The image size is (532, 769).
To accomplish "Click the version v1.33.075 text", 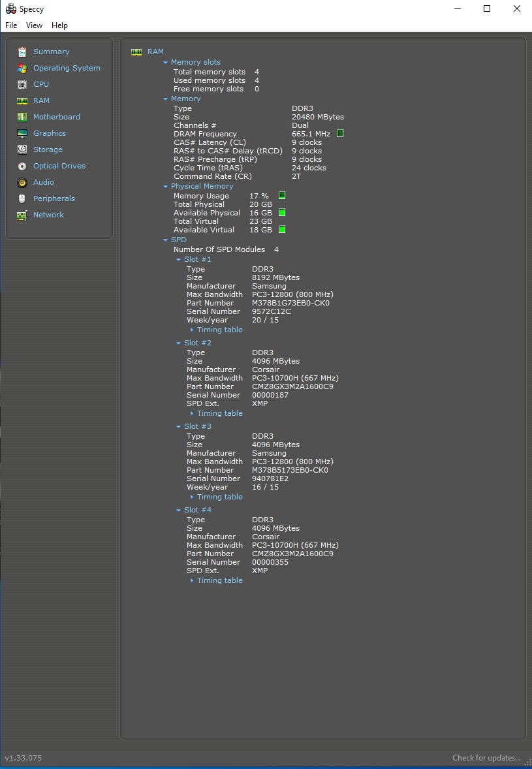I will coord(23,758).
